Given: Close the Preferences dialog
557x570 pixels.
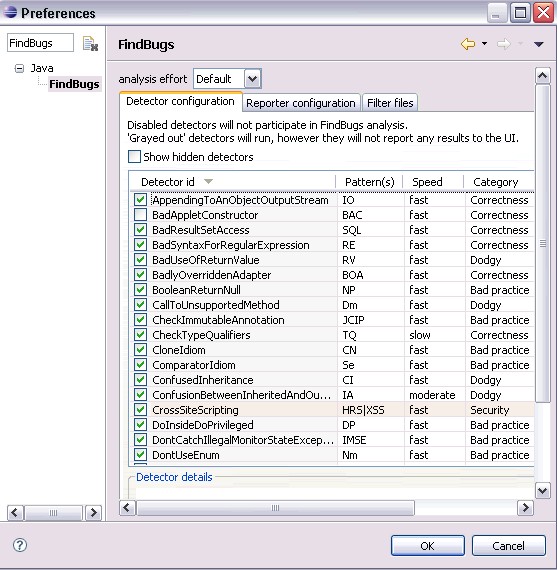Looking at the screenshot, I should click(544, 13).
